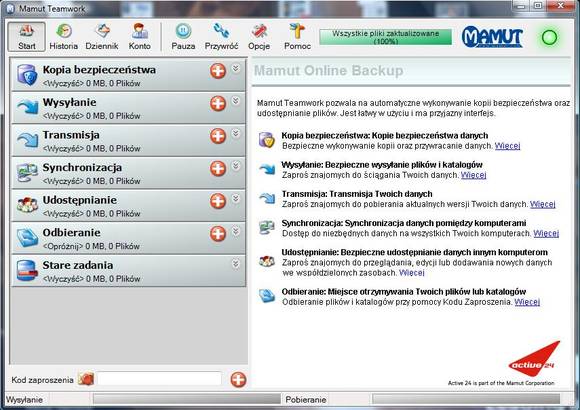
Task: Expand the Synchronizacja section chevron
Action: (236, 166)
